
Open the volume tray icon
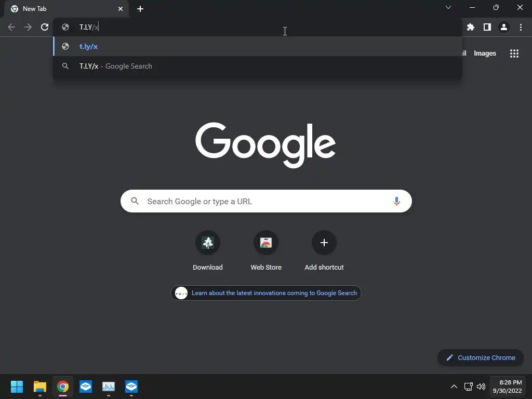(481, 387)
